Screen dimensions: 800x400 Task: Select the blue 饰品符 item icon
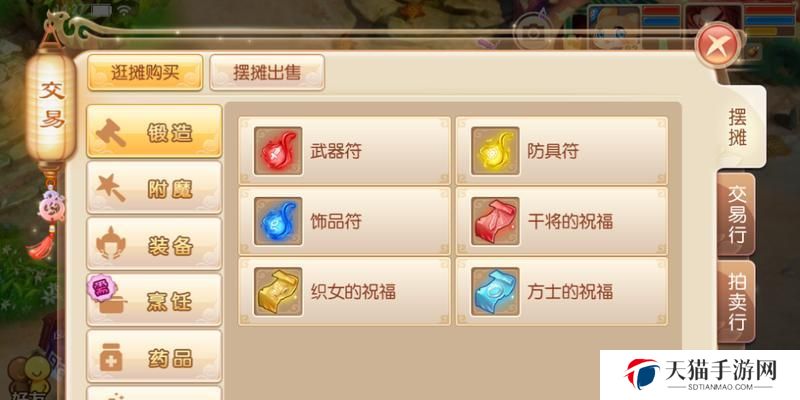tap(278, 221)
